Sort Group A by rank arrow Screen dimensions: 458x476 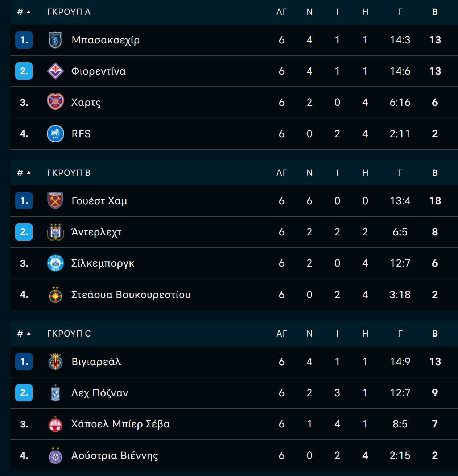pyautogui.click(x=29, y=12)
